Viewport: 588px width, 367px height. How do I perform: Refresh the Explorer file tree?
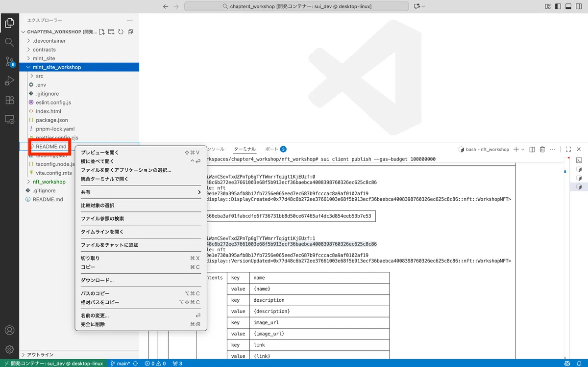click(x=121, y=32)
